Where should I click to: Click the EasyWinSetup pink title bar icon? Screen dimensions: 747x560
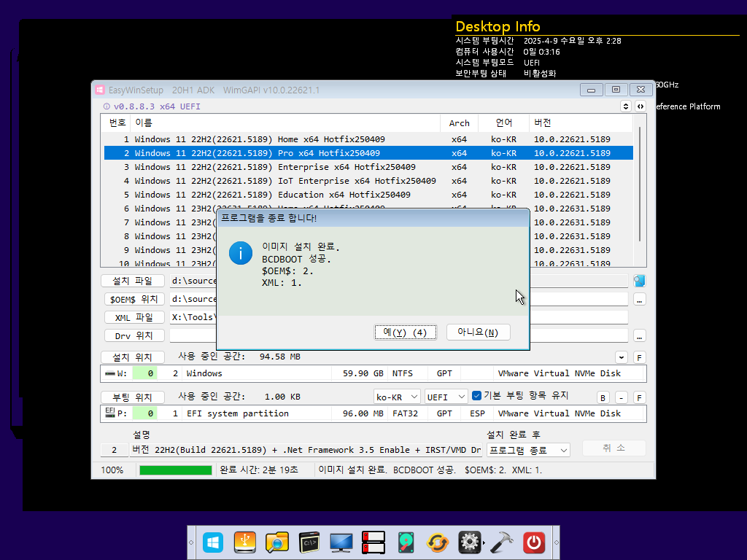pos(99,90)
